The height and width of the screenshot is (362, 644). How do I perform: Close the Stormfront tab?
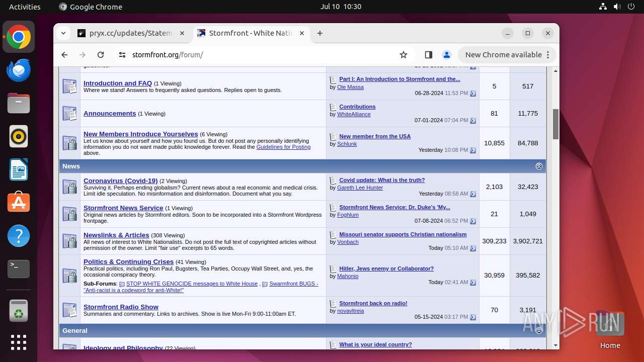tap(302, 33)
